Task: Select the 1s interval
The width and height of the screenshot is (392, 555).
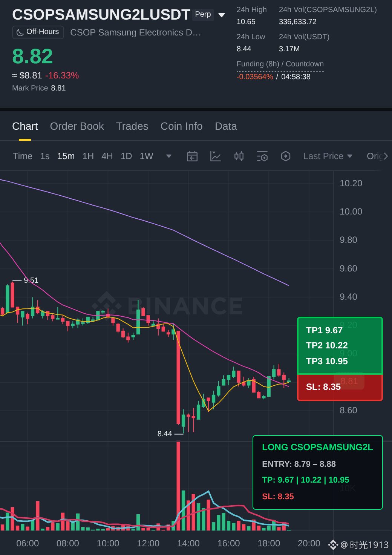Action: (45, 156)
